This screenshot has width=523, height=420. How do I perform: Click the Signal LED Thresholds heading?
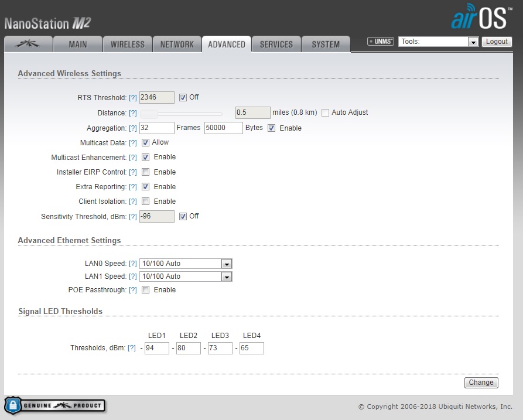coord(60,311)
